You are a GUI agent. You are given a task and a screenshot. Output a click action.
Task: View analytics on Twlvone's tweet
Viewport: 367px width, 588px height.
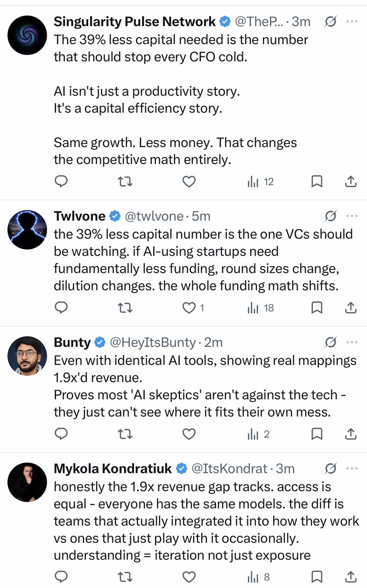point(261,308)
